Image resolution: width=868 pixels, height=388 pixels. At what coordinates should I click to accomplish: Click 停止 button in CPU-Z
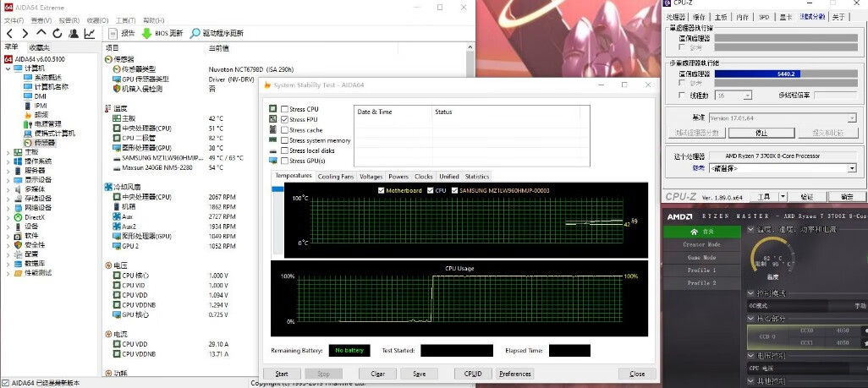click(x=761, y=133)
